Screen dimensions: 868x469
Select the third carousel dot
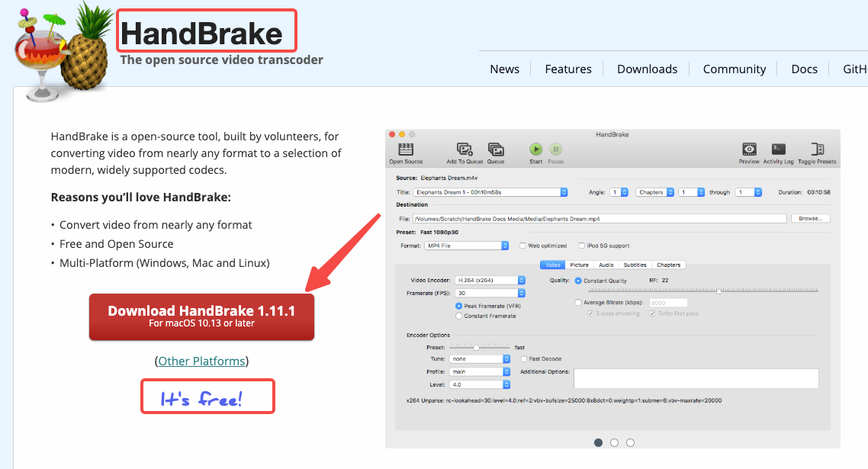[x=631, y=442]
